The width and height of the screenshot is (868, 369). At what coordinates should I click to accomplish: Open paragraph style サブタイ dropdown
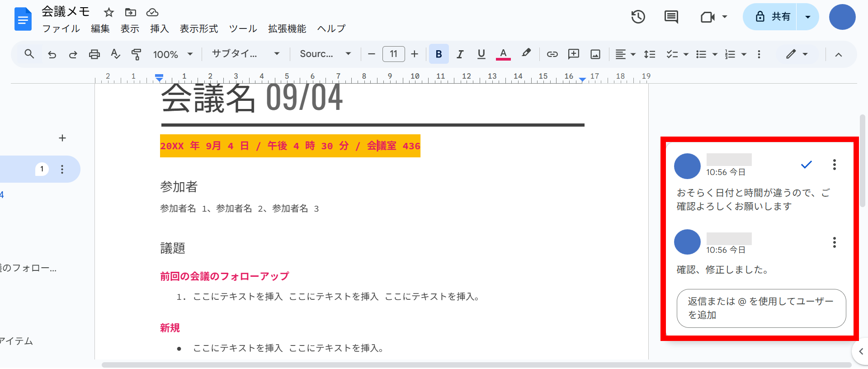(x=246, y=54)
